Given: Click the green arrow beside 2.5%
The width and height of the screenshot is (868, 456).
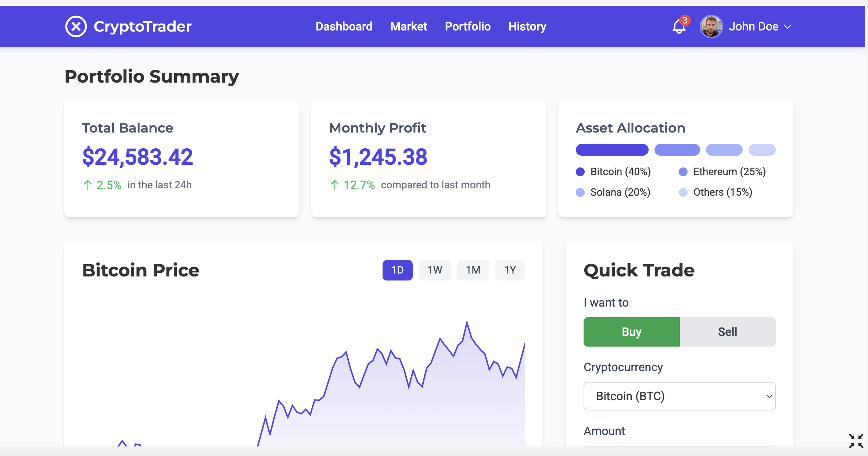Looking at the screenshot, I should click(87, 185).
